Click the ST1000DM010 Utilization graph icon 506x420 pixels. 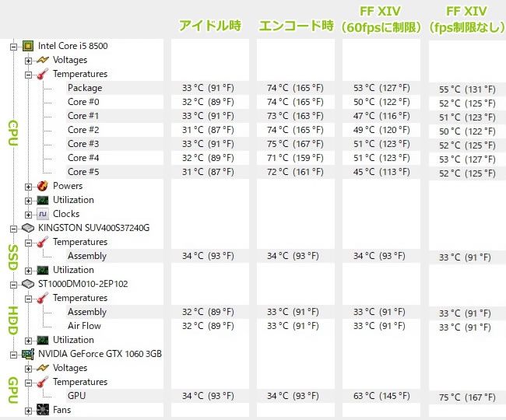click(x=43, y=340)
